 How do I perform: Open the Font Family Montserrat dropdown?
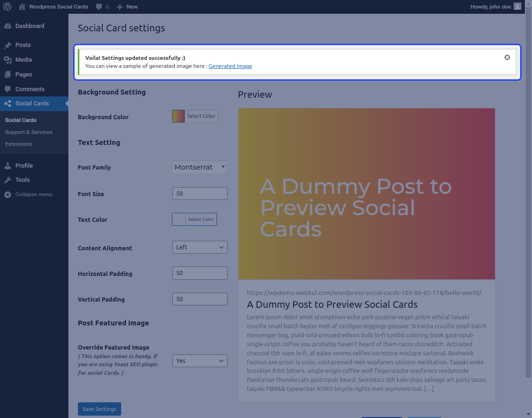coord(199,167)
